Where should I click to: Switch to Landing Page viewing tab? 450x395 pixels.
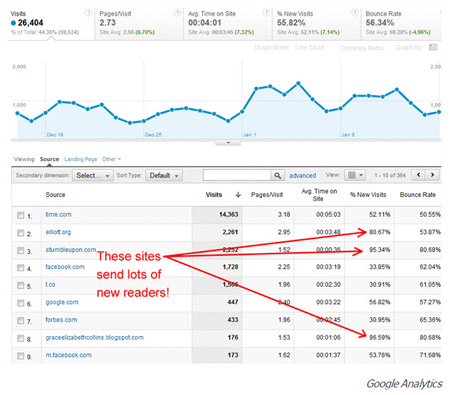(x=80, y=159)
